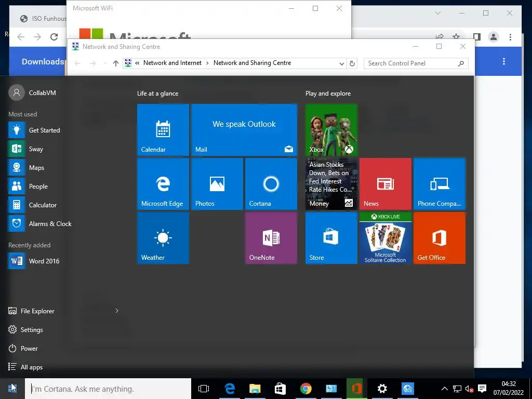Switch to Control Panel taskbar icon
This screenshot has width=532, height=399.
click(x=331, y=389)
